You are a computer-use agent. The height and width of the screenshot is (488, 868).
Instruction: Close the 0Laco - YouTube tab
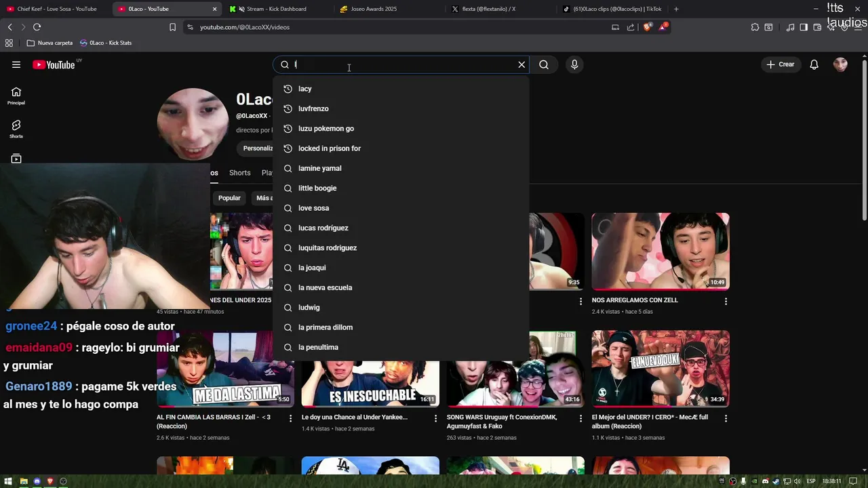(215, 9)
